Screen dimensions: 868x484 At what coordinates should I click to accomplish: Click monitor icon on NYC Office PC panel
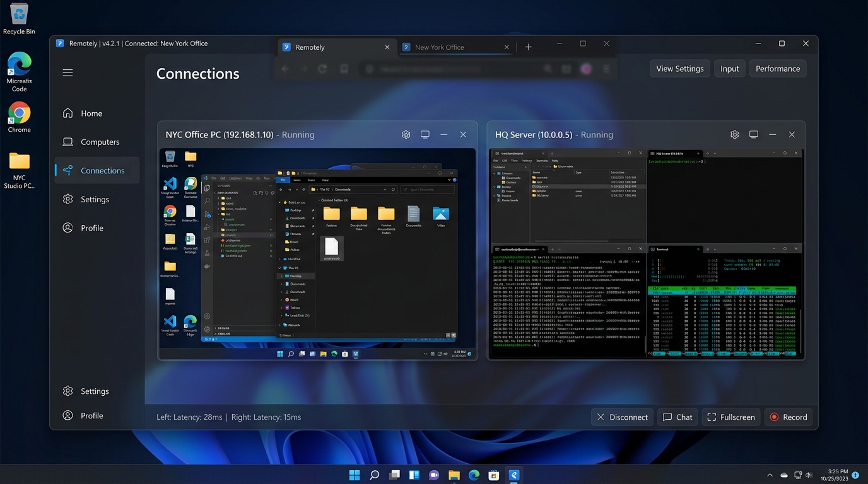(425, 135)
